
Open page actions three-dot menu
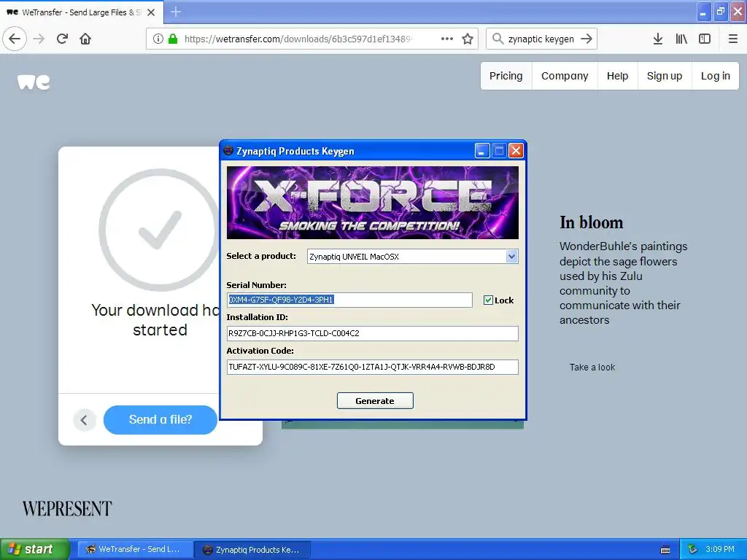(x=447, y=39)
